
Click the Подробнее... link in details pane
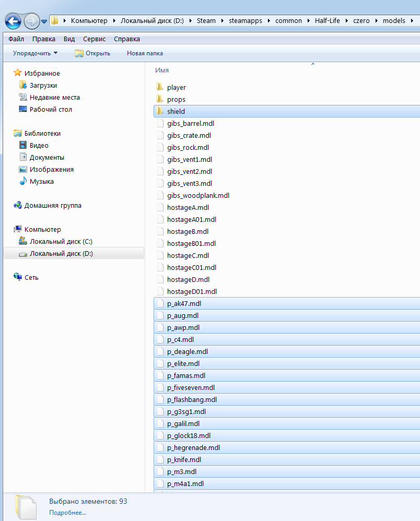[x=67, y=512]
